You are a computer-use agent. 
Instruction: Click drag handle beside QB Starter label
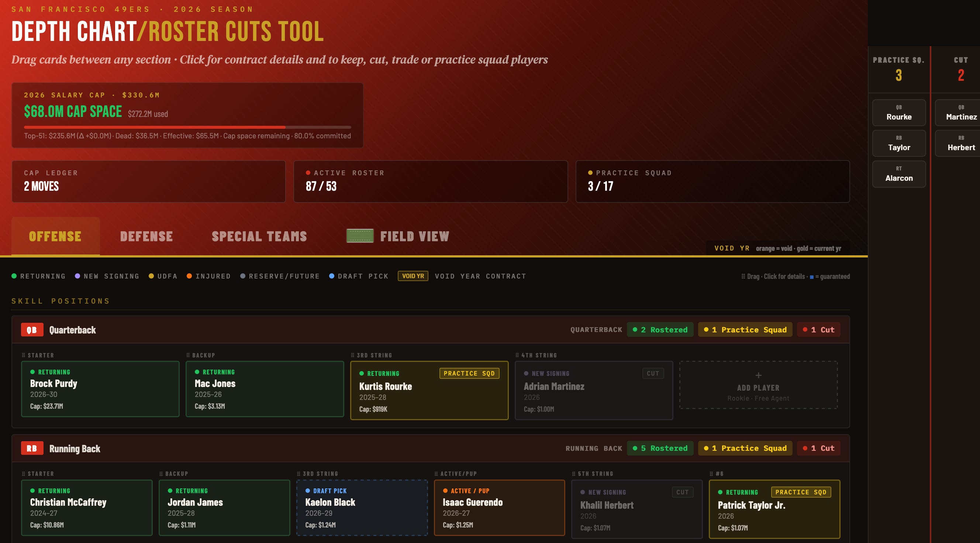(x=24, y=355)
